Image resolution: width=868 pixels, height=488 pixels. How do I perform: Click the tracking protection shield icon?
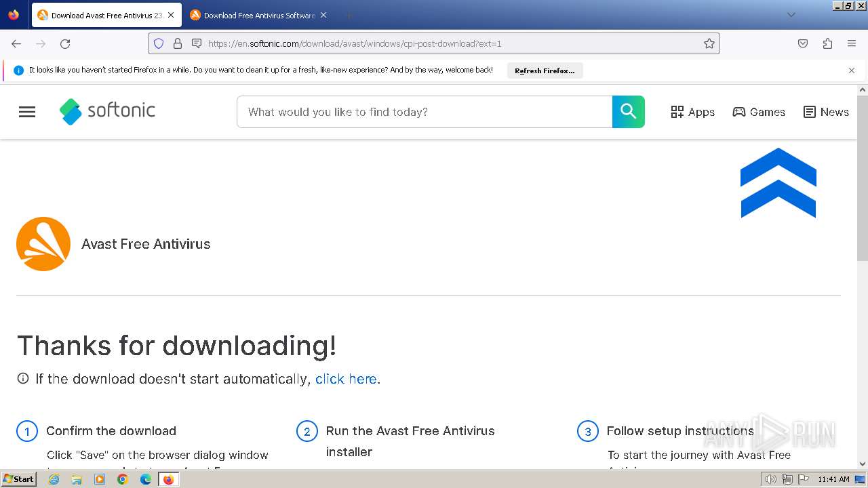[x=159, y=43]
